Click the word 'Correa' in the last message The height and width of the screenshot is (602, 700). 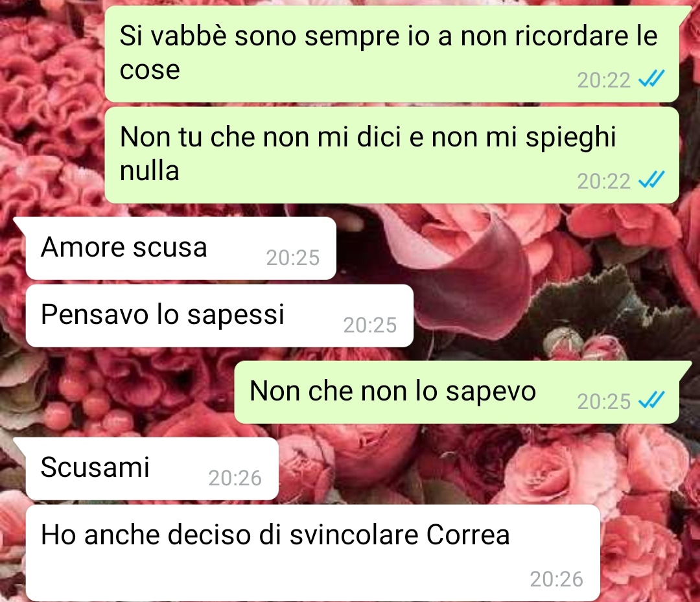click(x=468, y=535)
